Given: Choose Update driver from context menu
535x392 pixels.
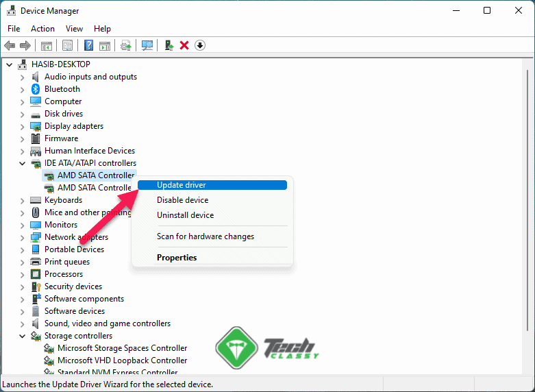Looking at the screenshot, I should pos(212,185).
